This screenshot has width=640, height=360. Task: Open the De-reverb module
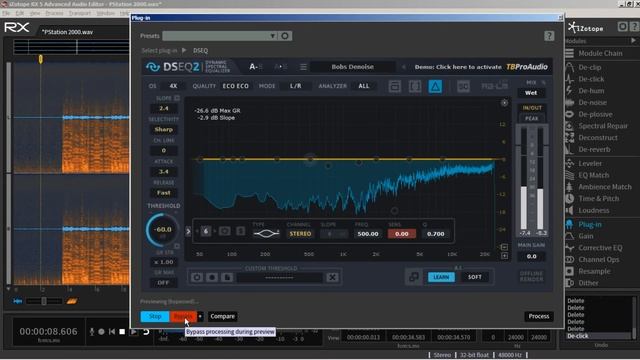point(594,149)
